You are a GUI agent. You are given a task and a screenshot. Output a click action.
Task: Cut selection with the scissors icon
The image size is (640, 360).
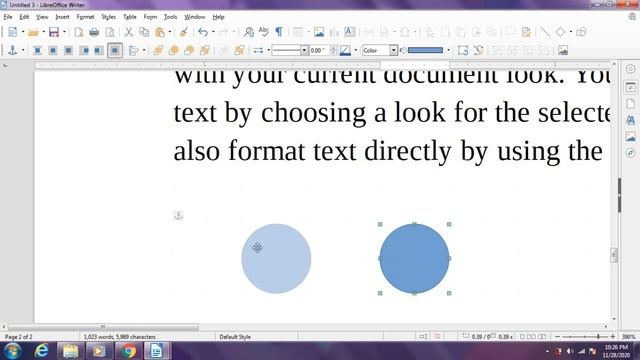coord(129,32)
